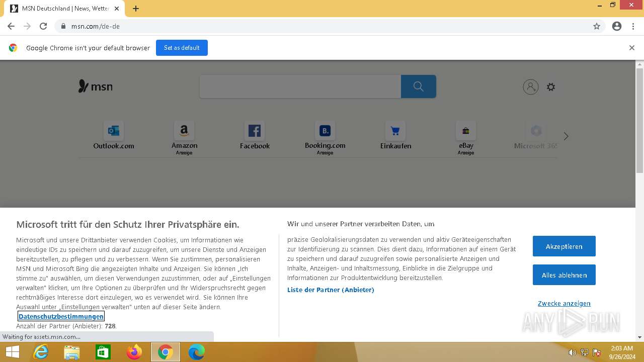Open the Einkaufen shopping cart shortcut
The image size is (644, 362).
[395, 136]
